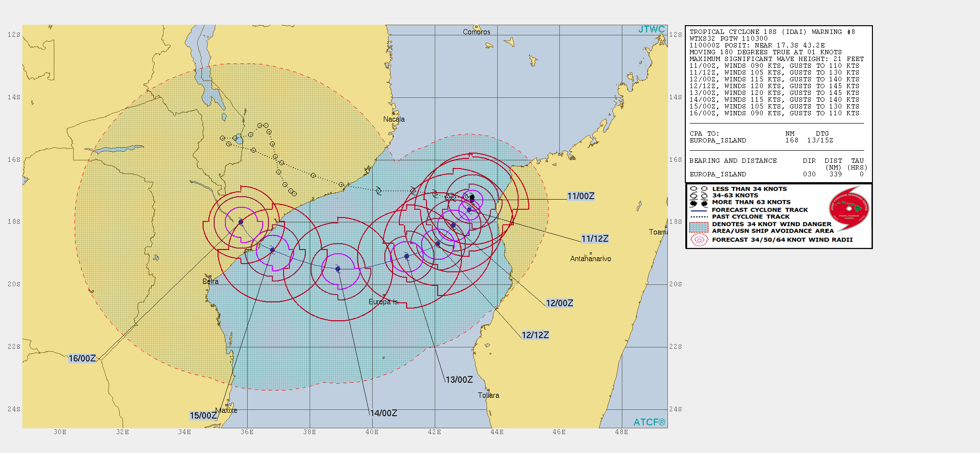The image size is (980, 453).
Task: Click the Toliara city label
Action: (489, 395)
